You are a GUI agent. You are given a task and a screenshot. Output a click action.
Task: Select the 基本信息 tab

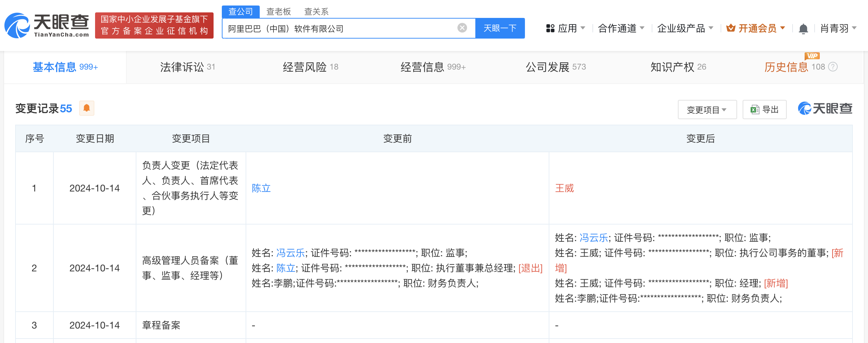pyautogui.click(x=65, y=67)
